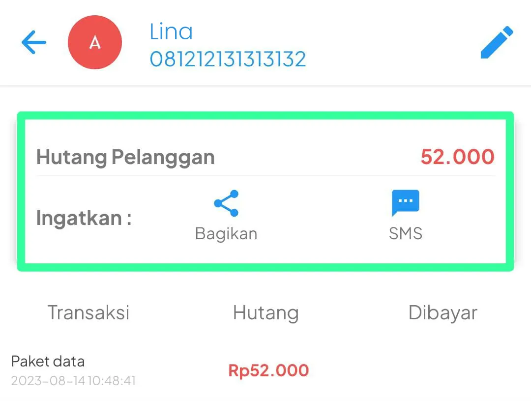This screenshot has width=531, height=420.
Task: Tap the transaction timestamp 2023-08-14
Action: click(x=73, y=381)
